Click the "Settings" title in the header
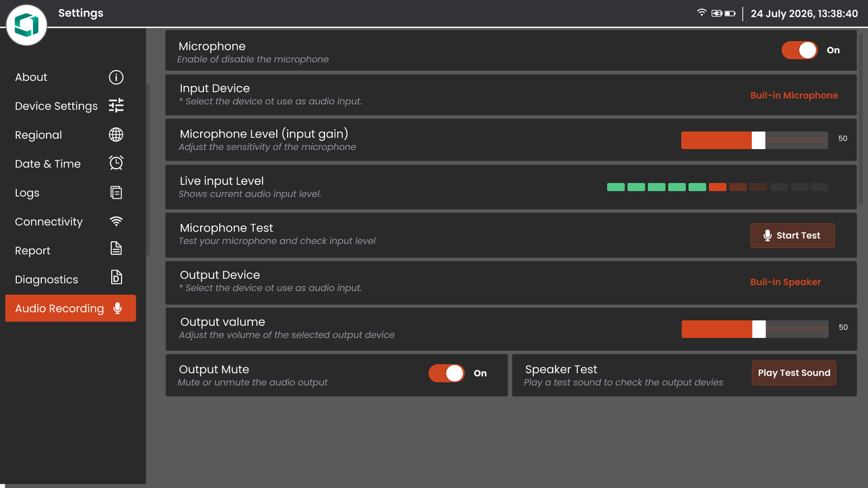 pyautogui.click(x=81, y=13)
